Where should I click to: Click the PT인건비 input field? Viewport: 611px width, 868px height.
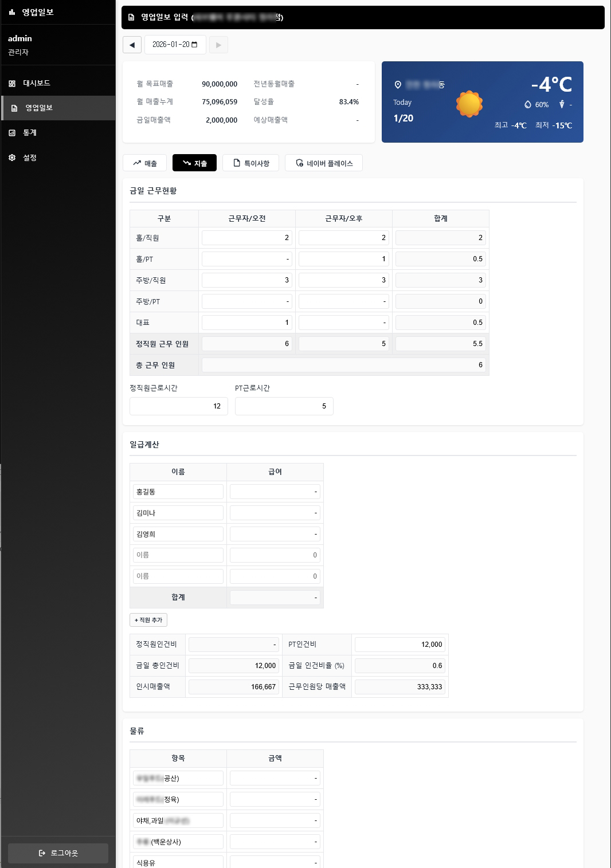399,645
